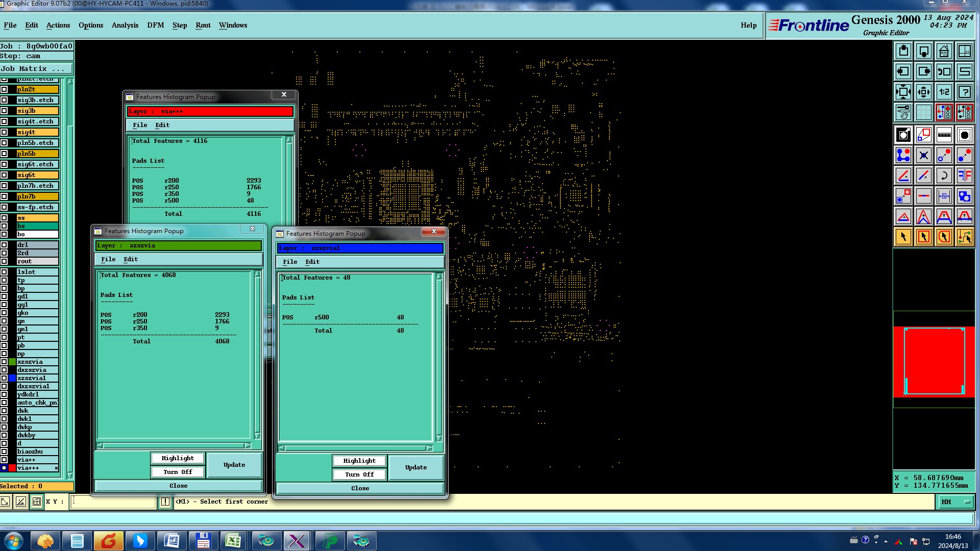Toggle the xzszvia layer checkbox
This screenshot has width=980, height=551.
[x=4, y=362]
